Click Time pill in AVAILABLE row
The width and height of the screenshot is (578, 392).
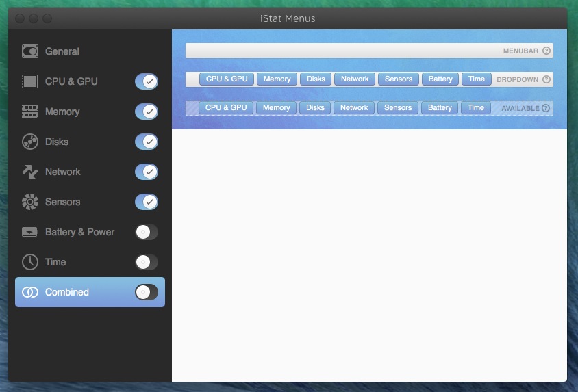475,108
